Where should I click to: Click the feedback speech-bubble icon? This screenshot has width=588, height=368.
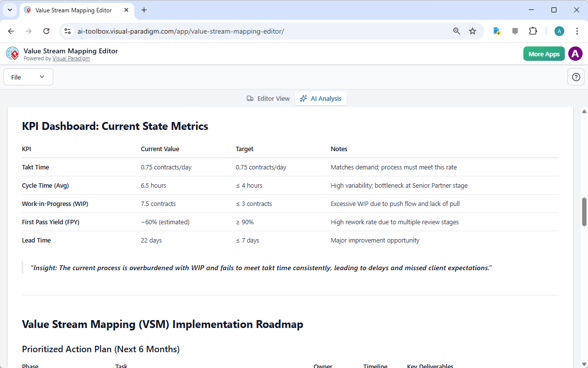click(x=515, y=31)
